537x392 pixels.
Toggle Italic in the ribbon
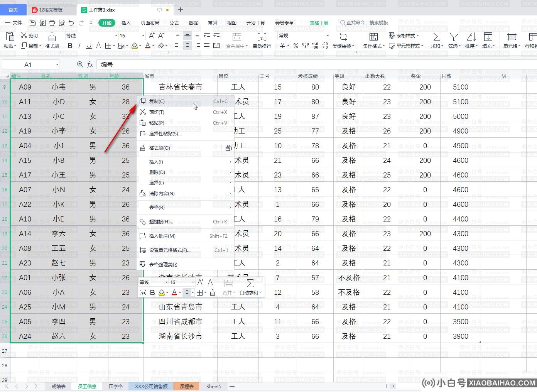point(79,46)
